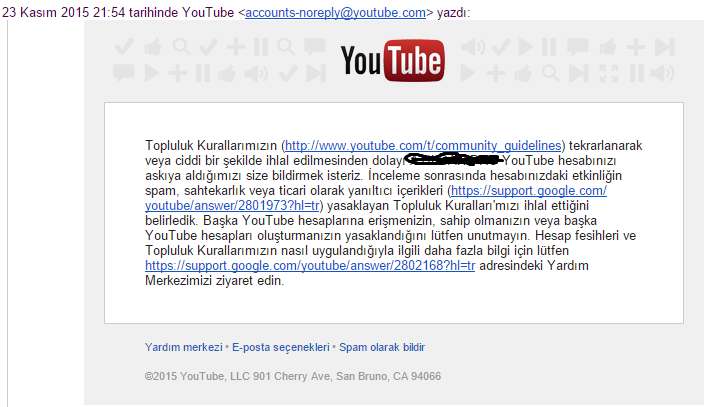This screenshot has width=704, height=407.
Task: Click the YouTube logo in the header
Action: (392, 61)
